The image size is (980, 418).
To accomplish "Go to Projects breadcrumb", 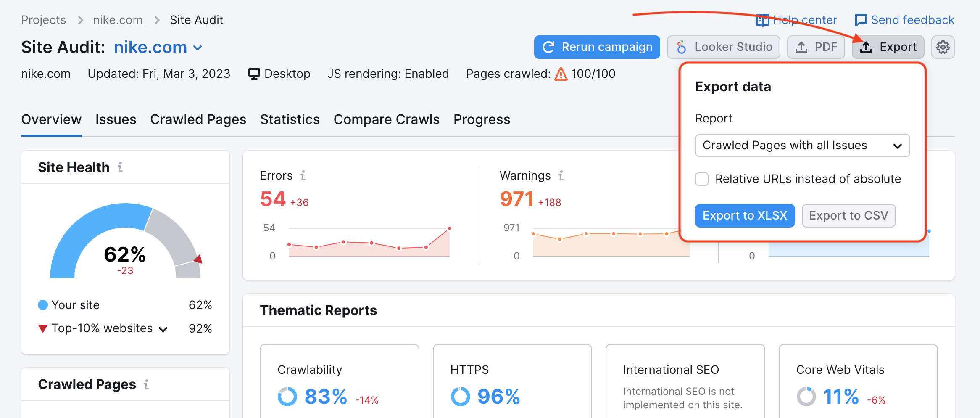I will click(44, 20).
